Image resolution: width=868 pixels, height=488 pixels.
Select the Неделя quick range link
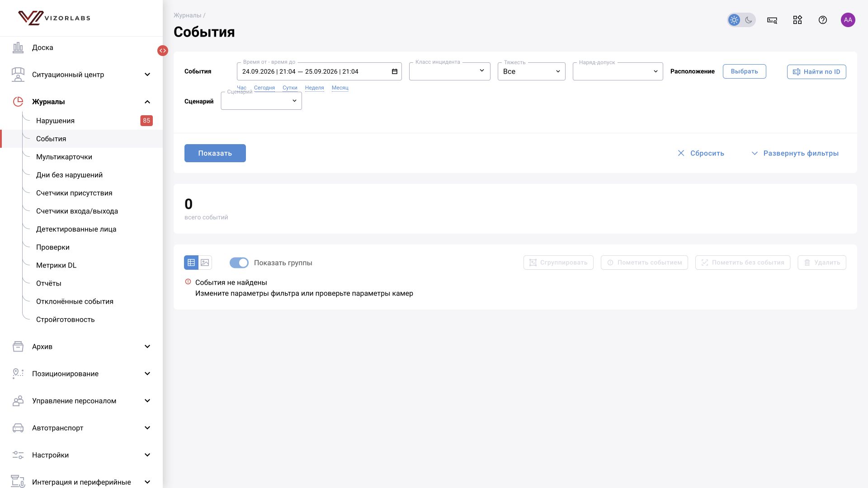315,88
